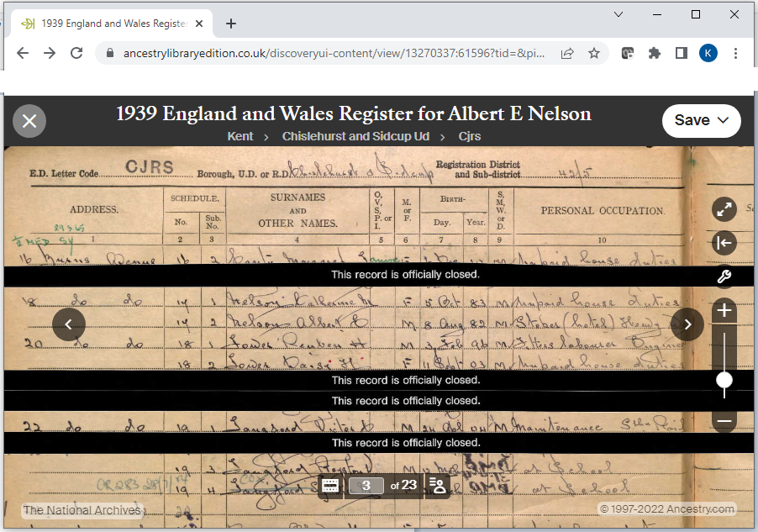Click the PERSONAL OCCUPATION column header

point(603,210)
